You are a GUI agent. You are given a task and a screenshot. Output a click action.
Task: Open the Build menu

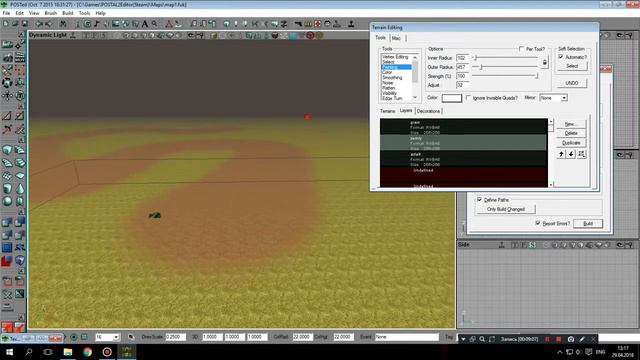(x=68, y=13)
